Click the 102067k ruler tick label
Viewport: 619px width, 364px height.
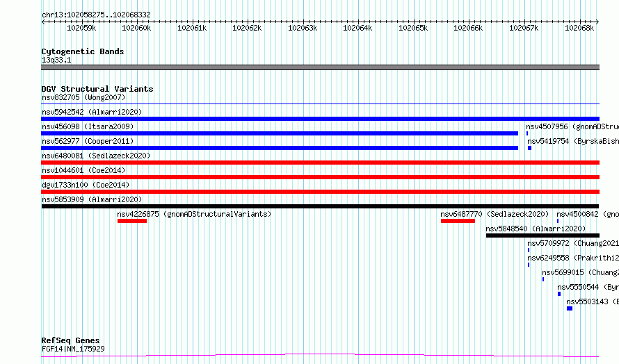tap(524, 28)
